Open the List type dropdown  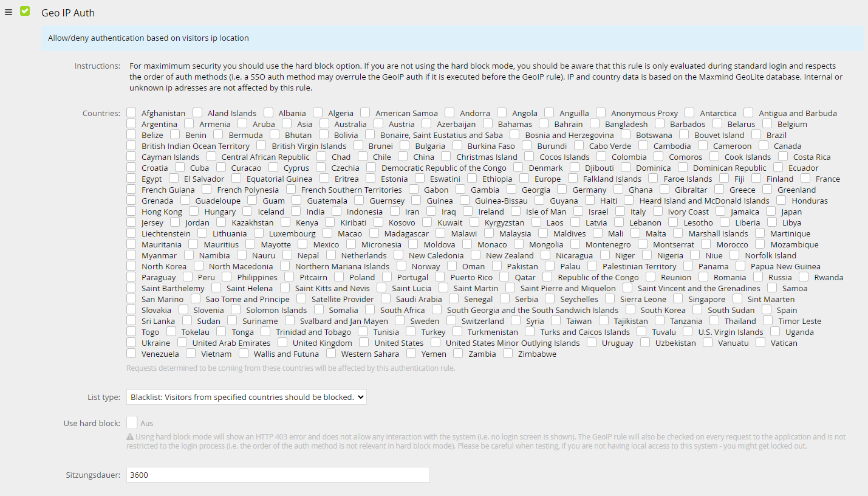(247, 397)
